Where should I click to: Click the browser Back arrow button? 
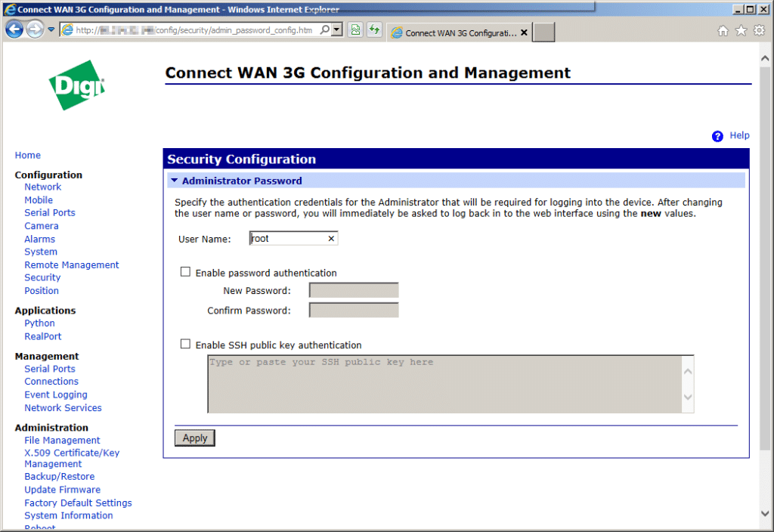tap(14, 29)
